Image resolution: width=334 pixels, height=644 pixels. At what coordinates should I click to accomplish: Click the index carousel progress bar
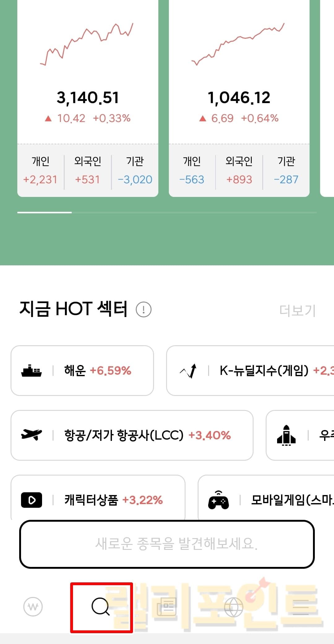(167, 212)
